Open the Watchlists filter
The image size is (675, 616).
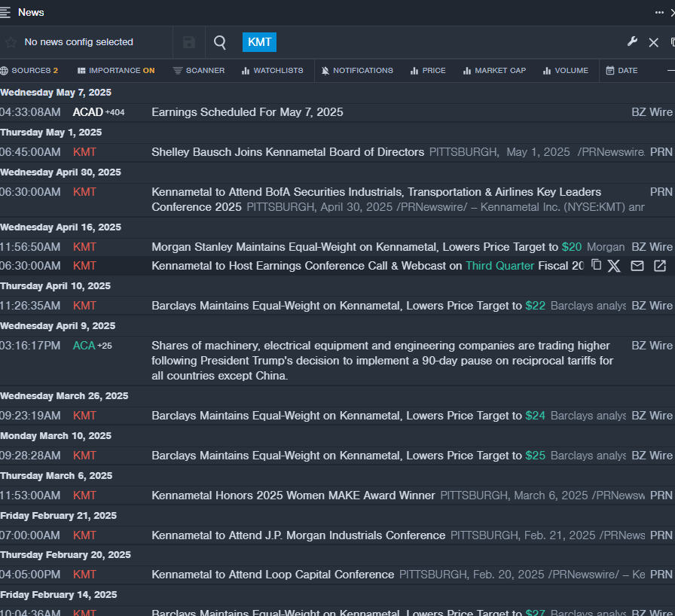click(273, 71)
